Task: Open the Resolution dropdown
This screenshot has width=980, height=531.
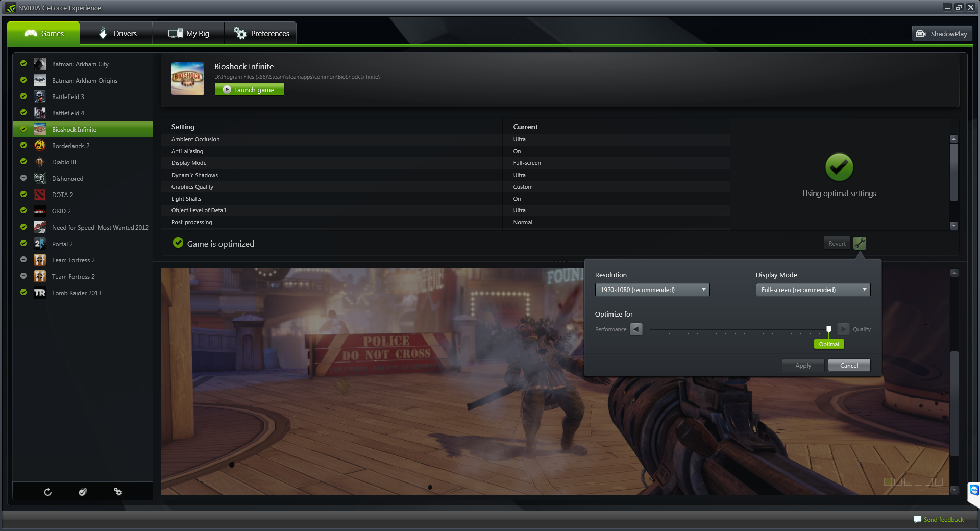Action: click(x=652, y=290)
